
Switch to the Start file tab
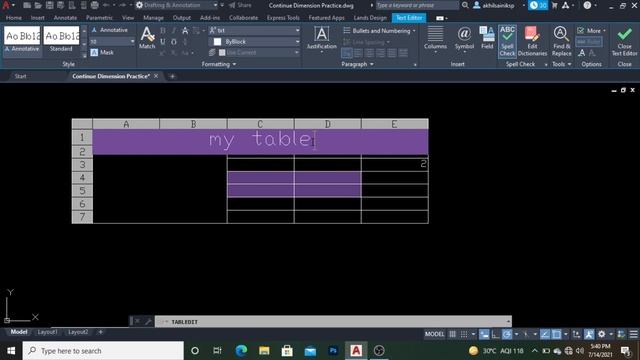coord(20,76)
